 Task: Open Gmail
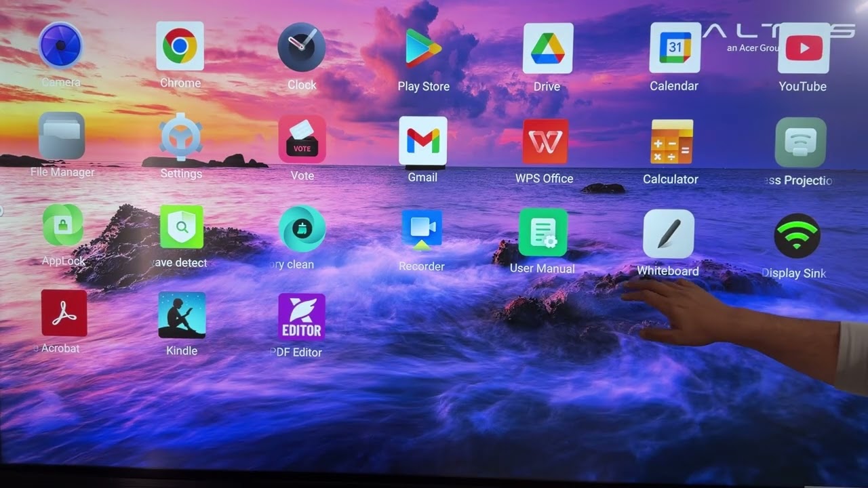click(x=423, y=141)
